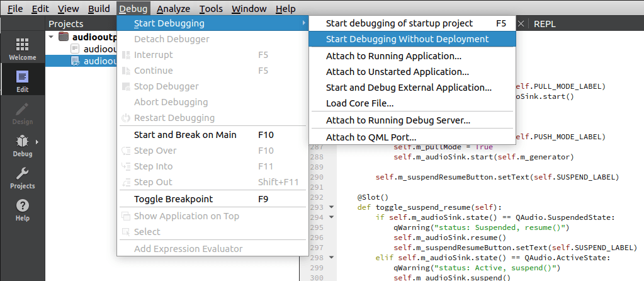Screen dimensions: 644x281
Task: Choose Attach to Running Application
Action: click(x=393, y=56)
